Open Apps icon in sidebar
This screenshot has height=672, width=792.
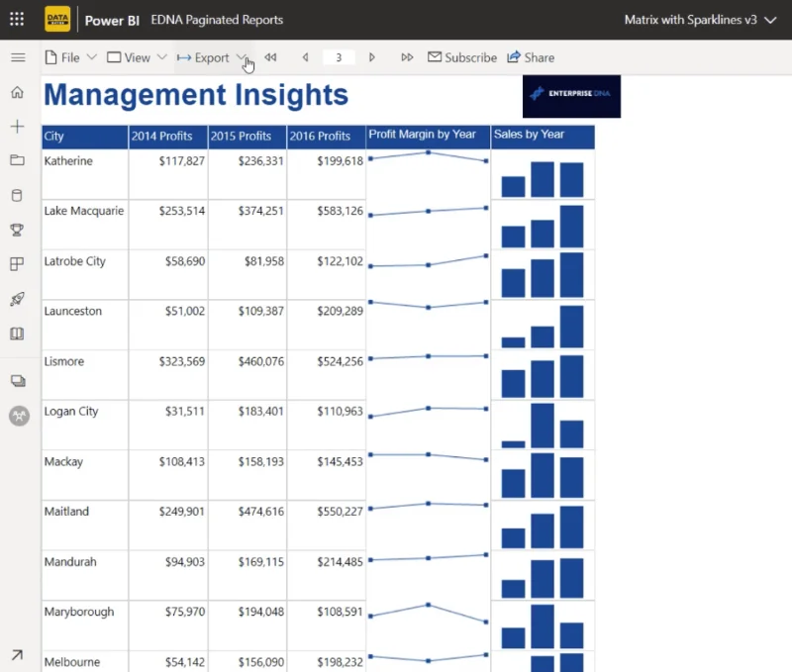(x=17, y=264)
